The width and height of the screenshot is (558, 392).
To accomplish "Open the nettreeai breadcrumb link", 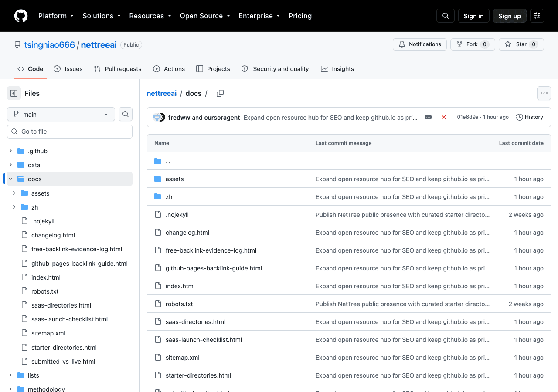I will click(x=162, y=93).
